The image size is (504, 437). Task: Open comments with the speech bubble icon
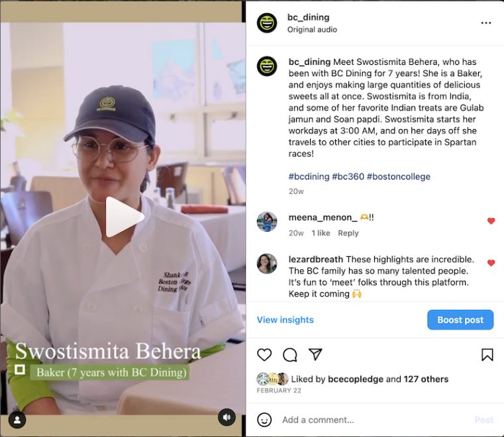(x=289, y=355)
